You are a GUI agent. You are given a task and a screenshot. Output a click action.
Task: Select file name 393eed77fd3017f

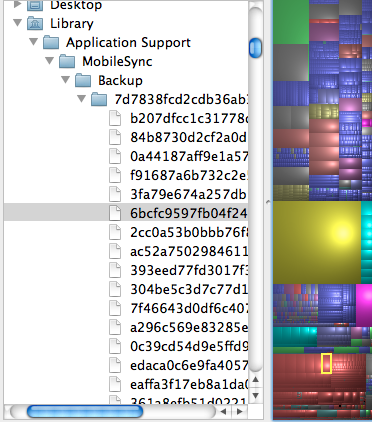tap(189, 270)
